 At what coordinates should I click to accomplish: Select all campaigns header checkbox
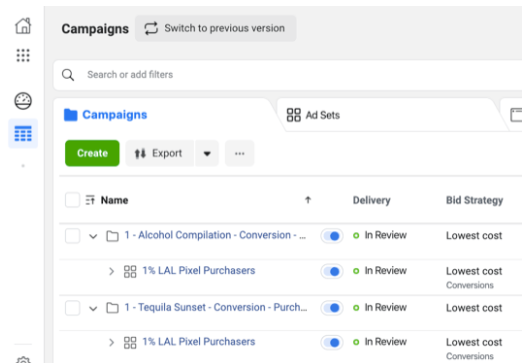click(x=72, y=200)
